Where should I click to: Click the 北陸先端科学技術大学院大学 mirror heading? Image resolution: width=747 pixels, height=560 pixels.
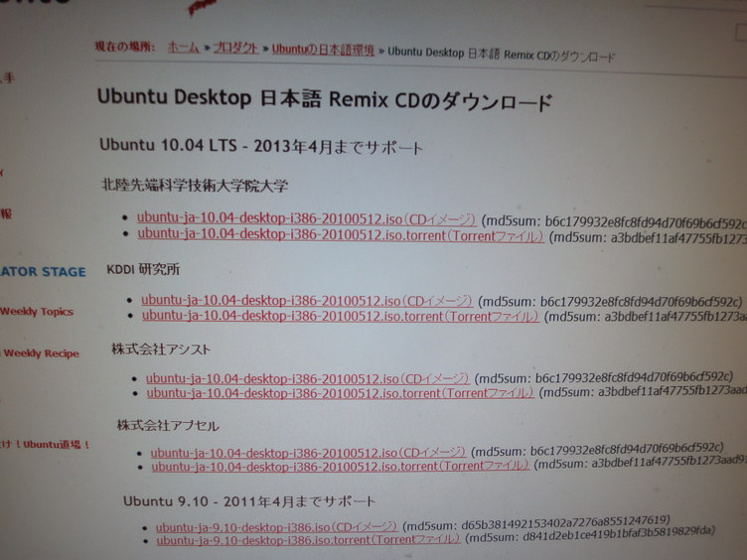[195, 186]
